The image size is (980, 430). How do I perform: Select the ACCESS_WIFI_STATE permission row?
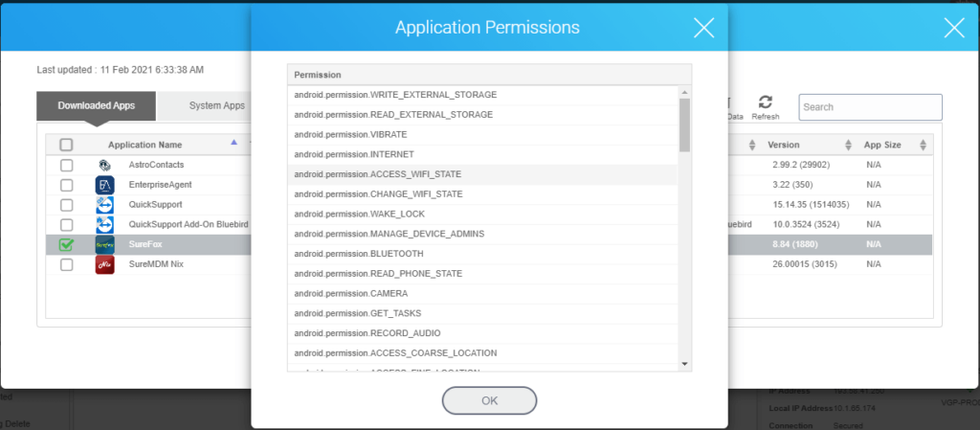[x=482, y=174]
